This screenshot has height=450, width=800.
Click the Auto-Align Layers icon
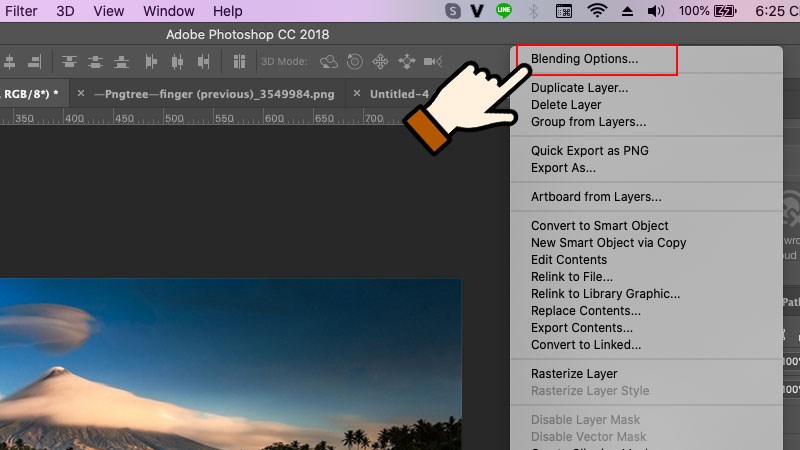(x=240, y=62)
